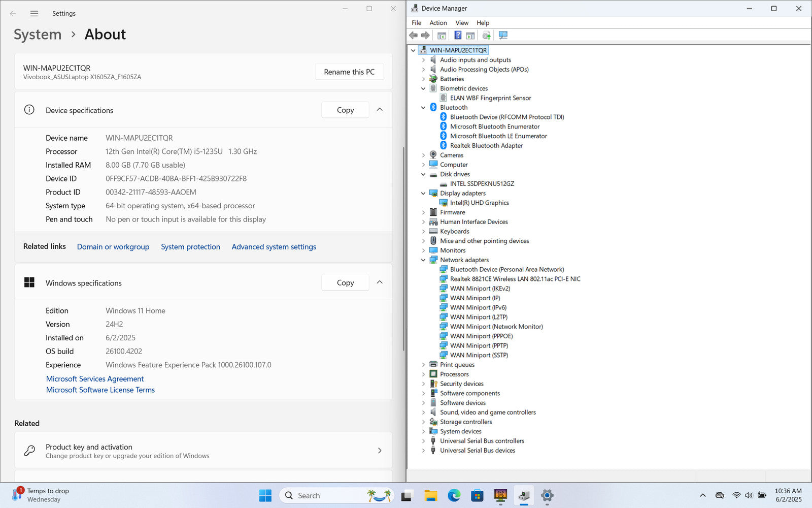Click Scan for hardware changes icon
812x508 pixels.
[x=503, y=35]
